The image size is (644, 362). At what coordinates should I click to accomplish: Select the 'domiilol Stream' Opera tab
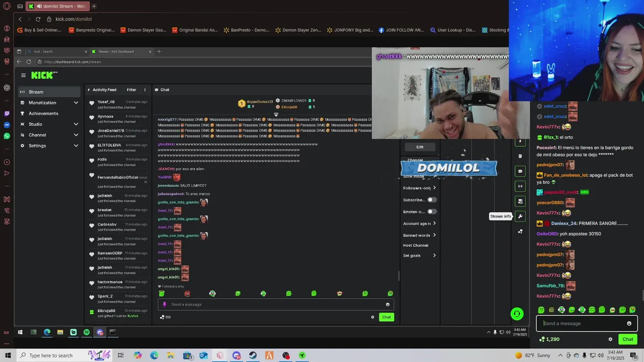pyautogui.click(x=57, y=6)
